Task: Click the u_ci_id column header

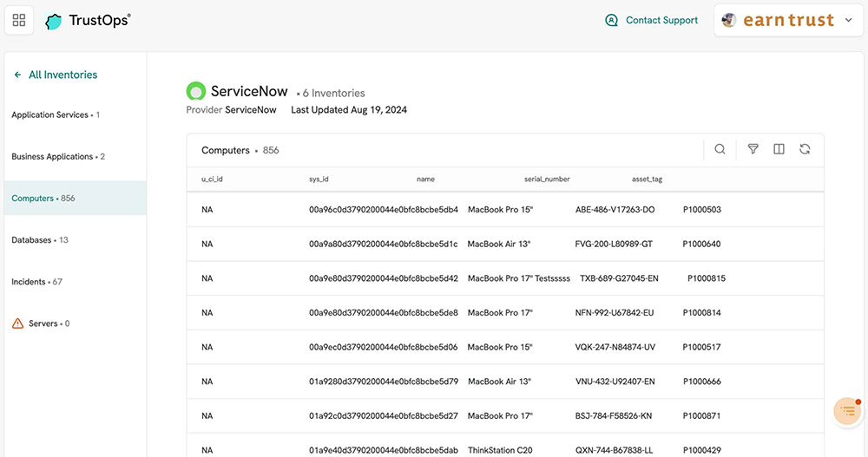Action: click(x=212, y=180)
